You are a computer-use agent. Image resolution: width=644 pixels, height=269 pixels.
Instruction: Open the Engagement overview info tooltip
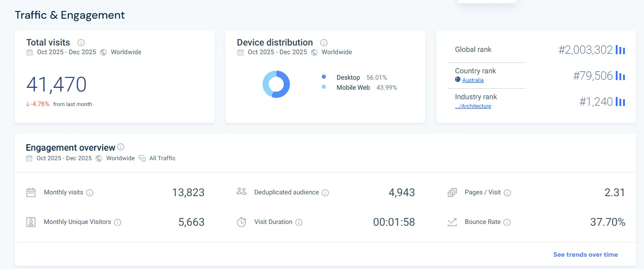click(121, 147)
